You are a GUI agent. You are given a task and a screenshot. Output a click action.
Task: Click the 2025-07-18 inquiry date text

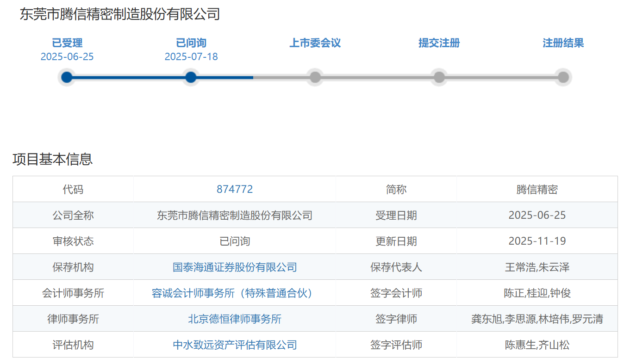click(x=191, y=57)
